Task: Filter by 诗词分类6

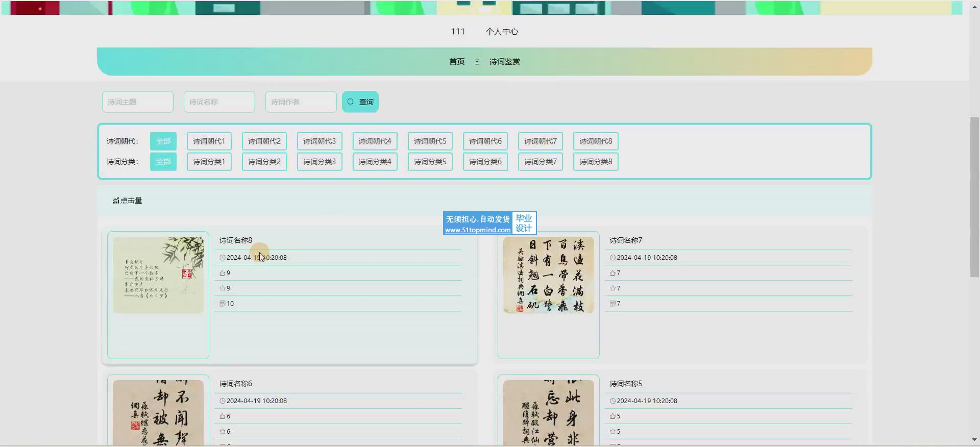Action: tap(485, 162)
